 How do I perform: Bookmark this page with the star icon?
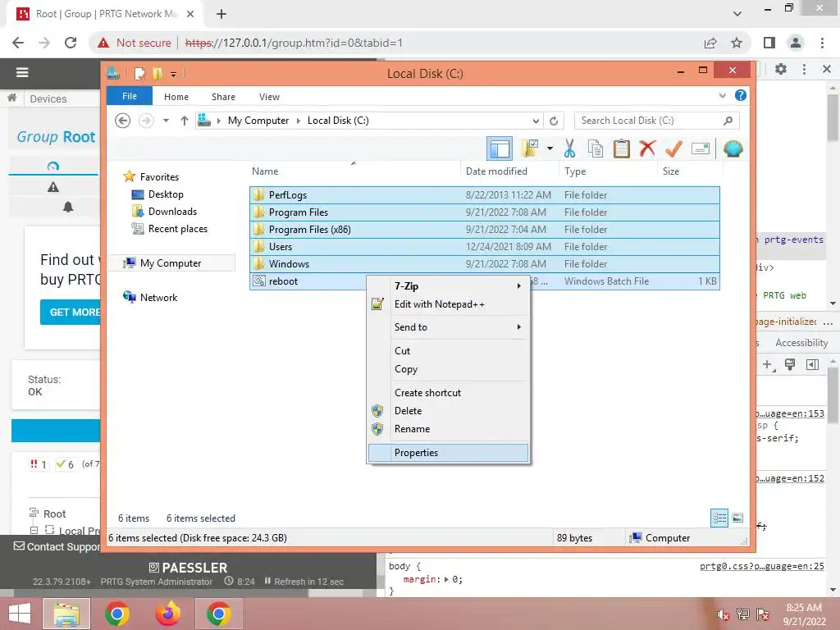(737, 43)
